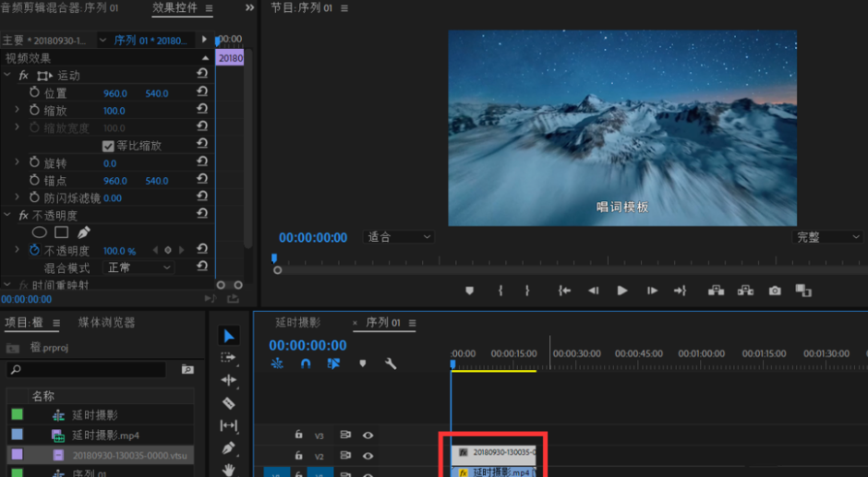Open the 适合 zoom level dropdown
This screenshot has height=477, width=868.
[x=399, y=237]
